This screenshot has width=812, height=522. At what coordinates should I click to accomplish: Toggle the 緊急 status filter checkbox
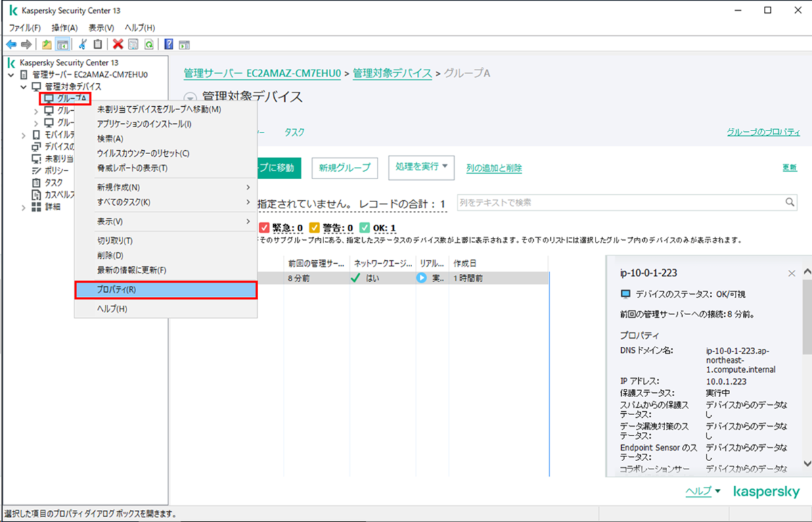(x=265, y=228)
